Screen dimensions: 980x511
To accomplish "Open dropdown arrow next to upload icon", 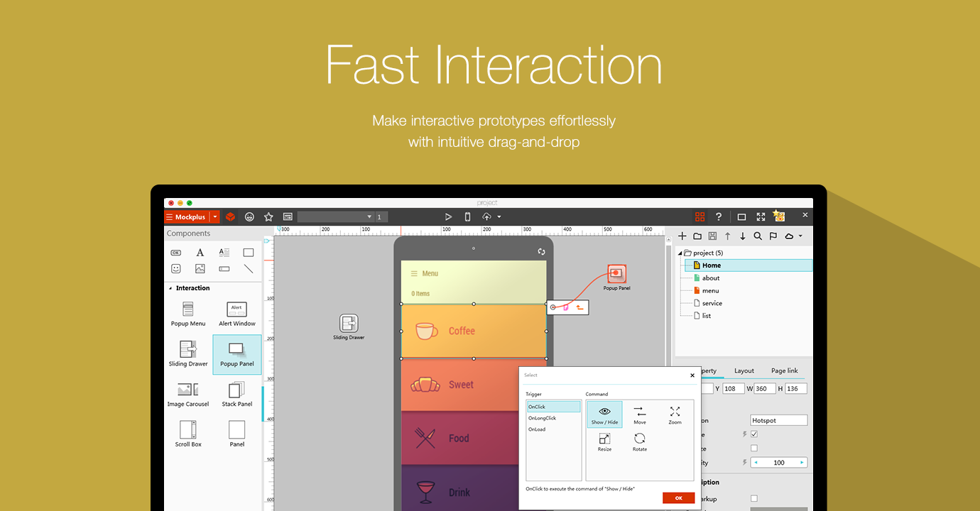I will 499,217.
